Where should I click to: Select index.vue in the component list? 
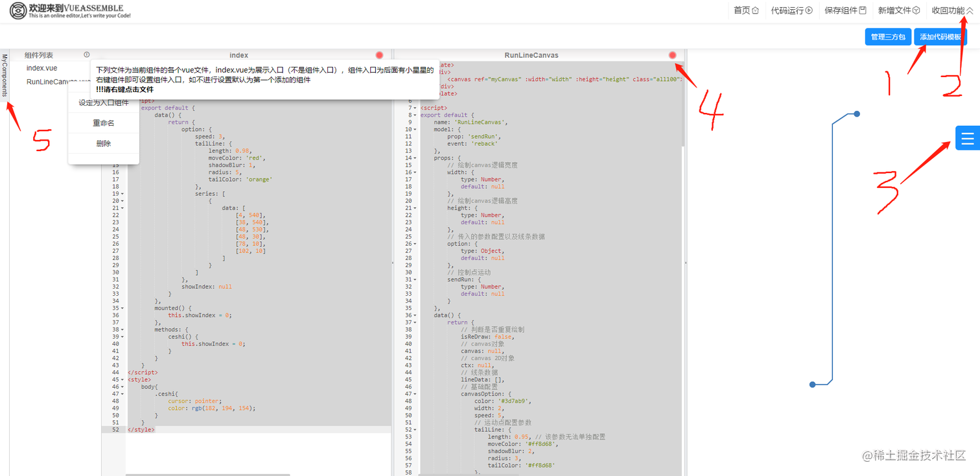pyautogui.click(x=41, y=68)
